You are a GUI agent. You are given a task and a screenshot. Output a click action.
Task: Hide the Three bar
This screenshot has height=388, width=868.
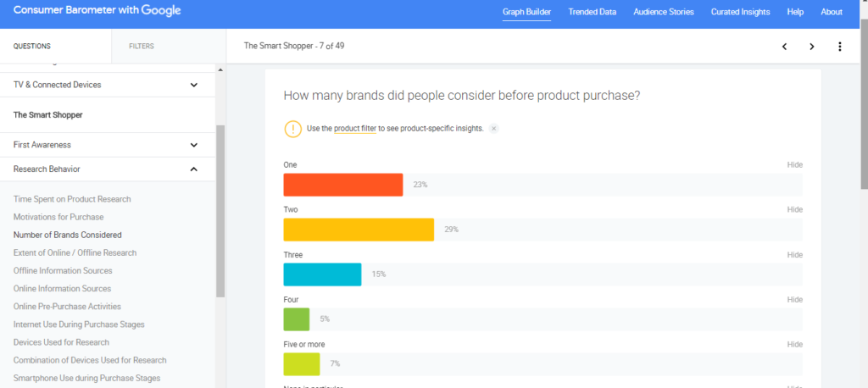pyautogui.click(x=795, y=255)
